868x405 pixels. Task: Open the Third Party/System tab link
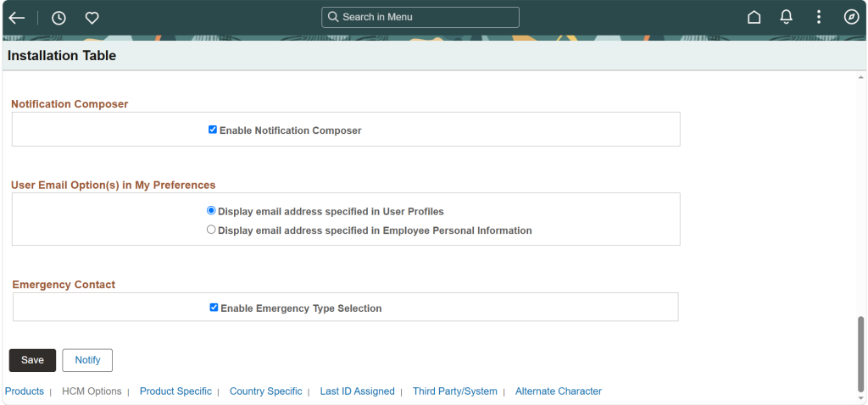[455, 391]
